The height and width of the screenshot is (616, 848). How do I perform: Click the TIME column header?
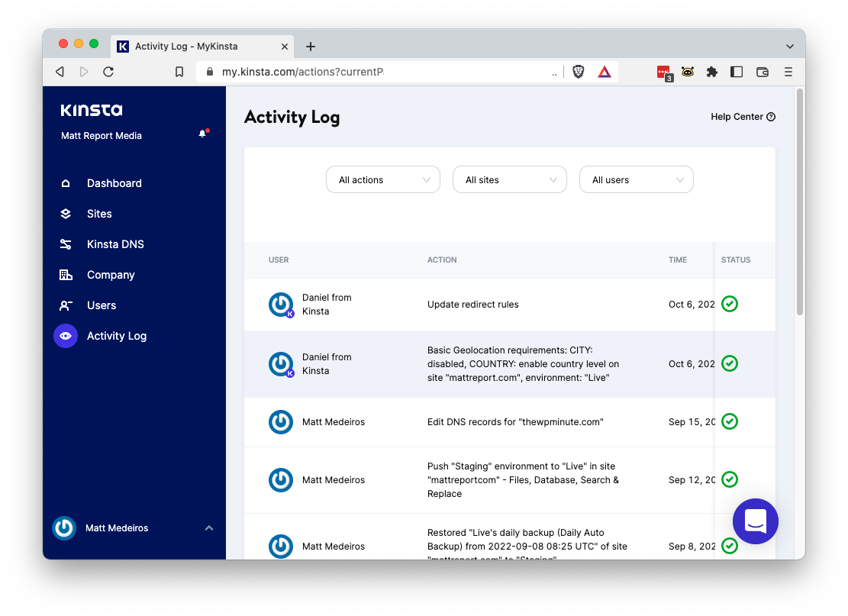678,260
